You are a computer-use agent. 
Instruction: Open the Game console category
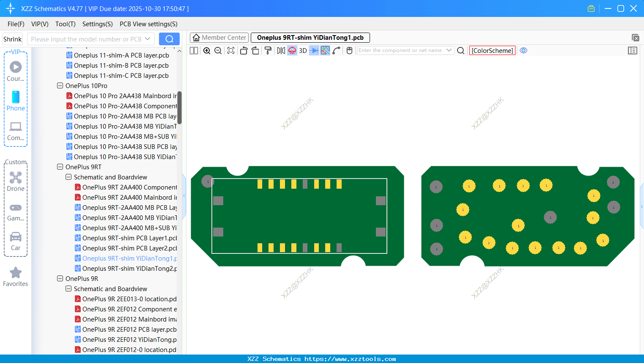pyautogui.click(x=16, y=212)
